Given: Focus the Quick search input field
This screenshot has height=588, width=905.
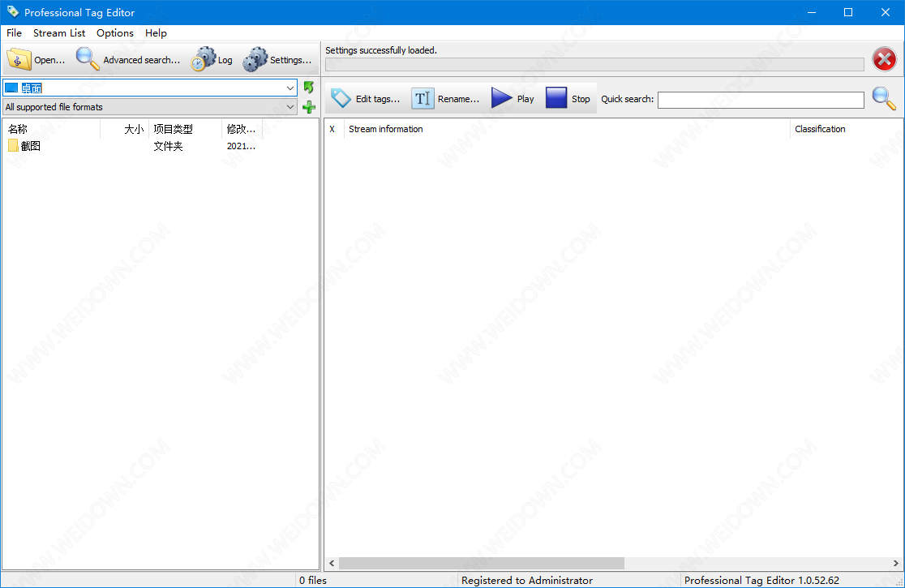Looking at the screenshot, I should coord(761,100).
